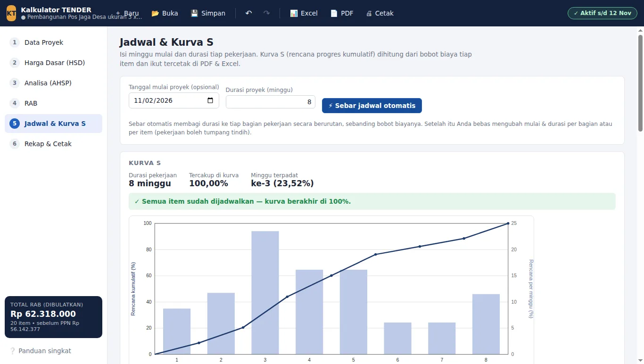Click the 'Sebar jadwal otomatis' button
Image resolution: width=644 pixels, height=364 pixels.
coord(372,106)
